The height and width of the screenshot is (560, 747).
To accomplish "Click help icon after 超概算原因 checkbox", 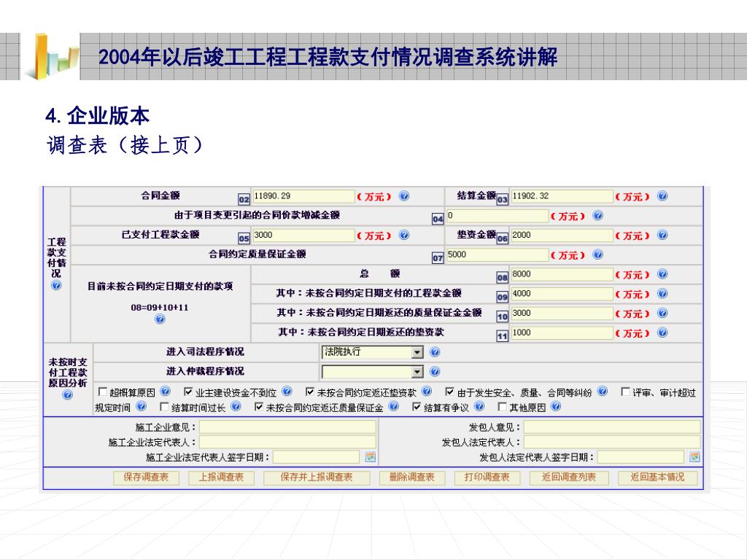I will click(x=166, y=392).
